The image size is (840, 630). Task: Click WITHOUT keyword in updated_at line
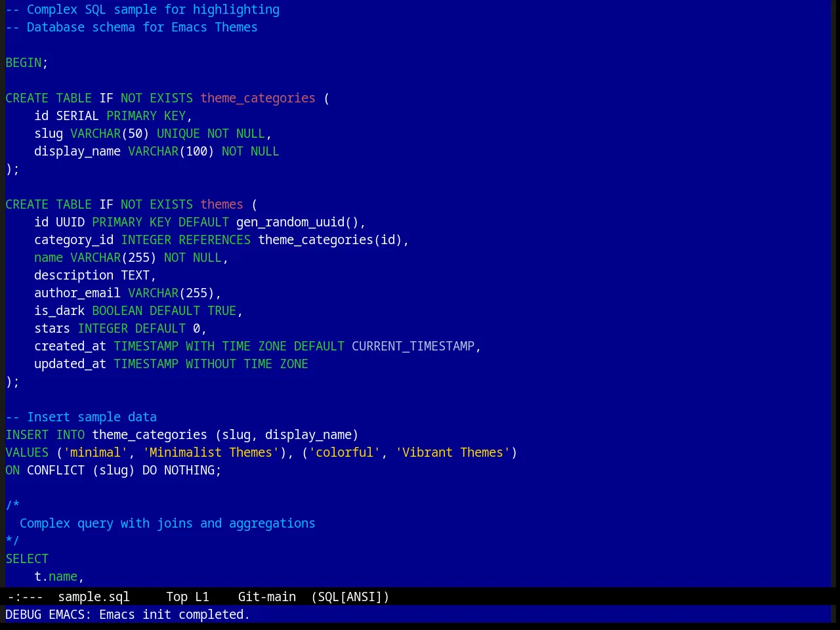tap(211, 364)
